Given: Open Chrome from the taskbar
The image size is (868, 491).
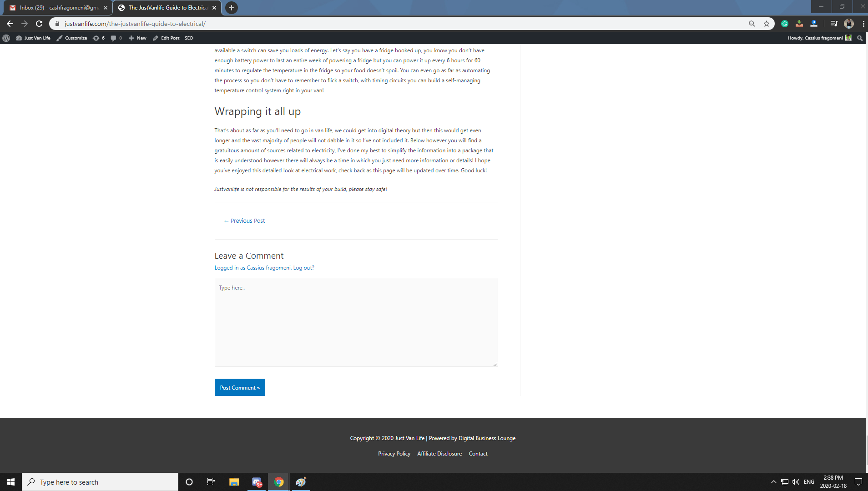Looking at the screenshot, I should tap(279, 482).
